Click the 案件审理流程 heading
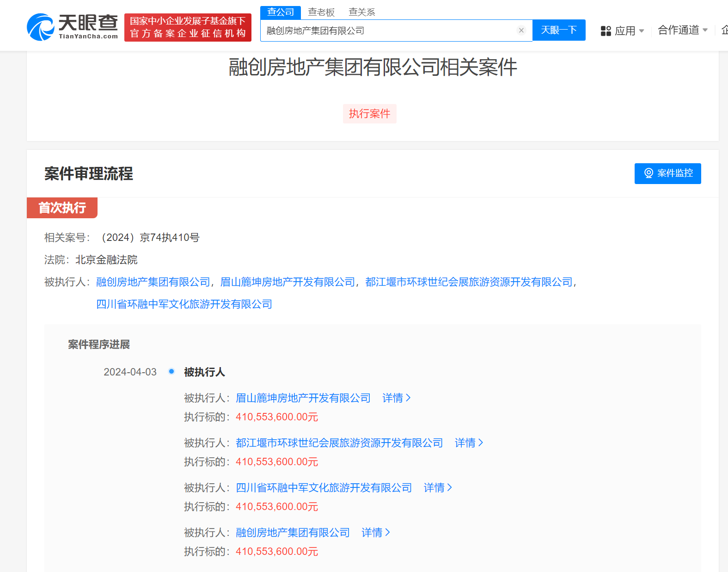The image size is (728, 572). [89, 174]
